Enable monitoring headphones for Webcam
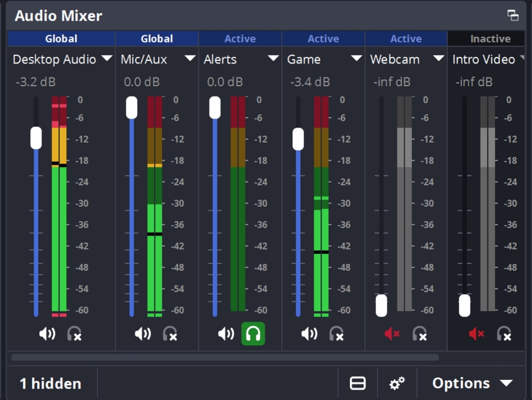 420,334
